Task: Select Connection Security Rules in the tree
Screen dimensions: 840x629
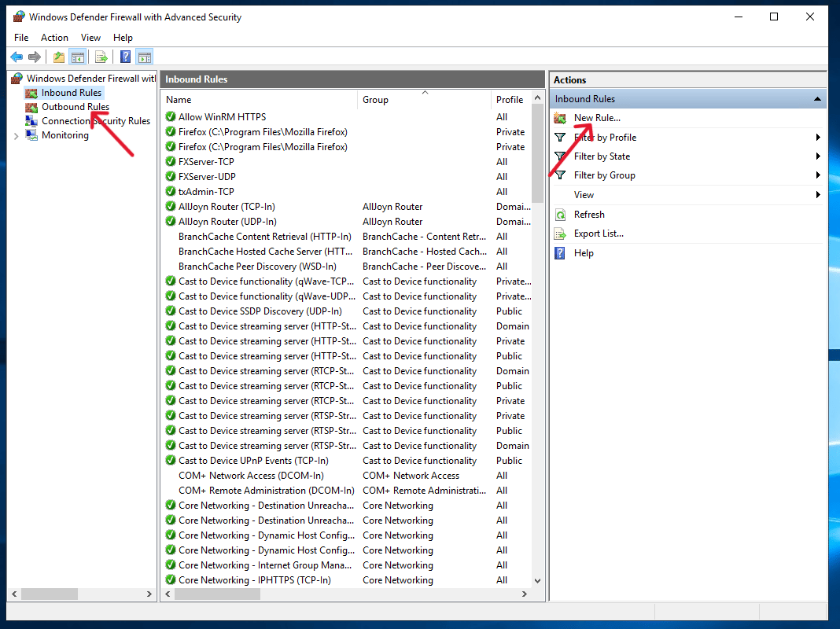Action: click(x=96, y=121)
